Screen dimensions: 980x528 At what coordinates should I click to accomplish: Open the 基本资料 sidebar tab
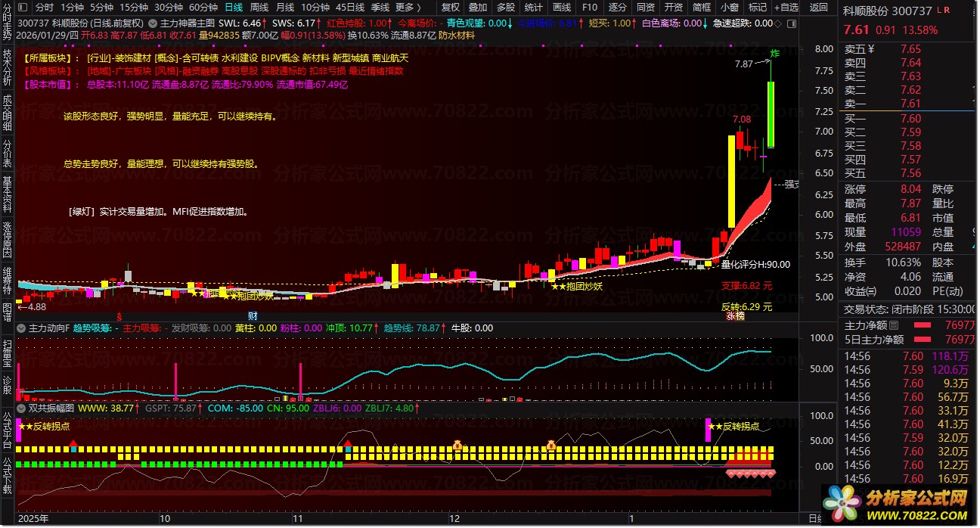point(8,194)
